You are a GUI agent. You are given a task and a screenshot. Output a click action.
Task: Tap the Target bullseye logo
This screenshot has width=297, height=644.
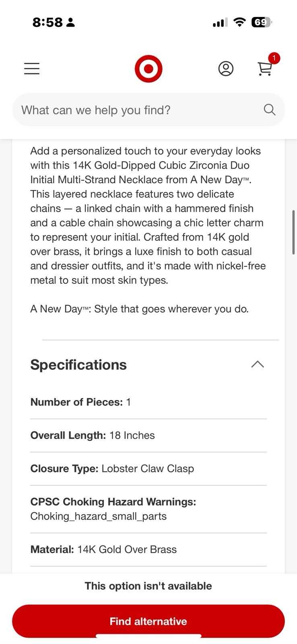(x=148, y=69)
